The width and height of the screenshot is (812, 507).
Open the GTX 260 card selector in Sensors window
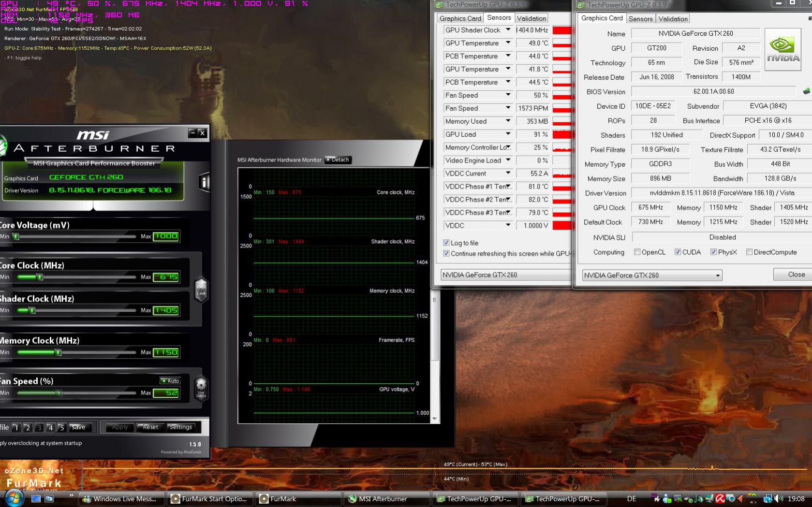click(x=505, y=275)
